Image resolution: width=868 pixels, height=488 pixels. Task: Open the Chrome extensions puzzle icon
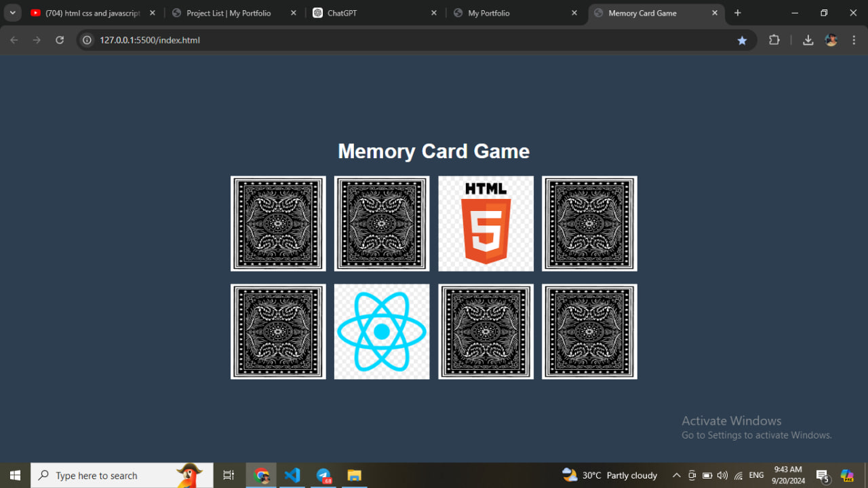coord(774,40)
